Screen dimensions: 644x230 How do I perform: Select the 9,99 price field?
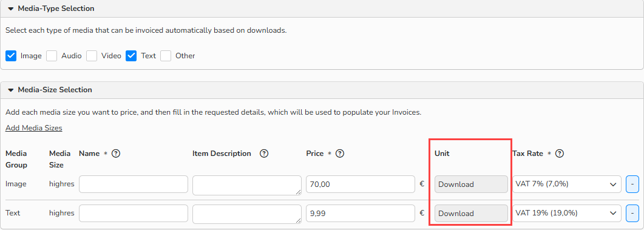point(361,213)
